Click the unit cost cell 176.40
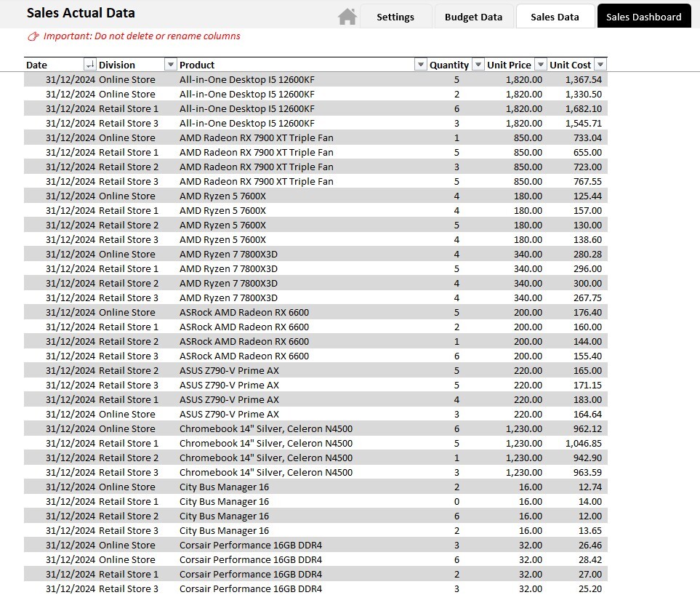The height and width of the screenshot is (595, 700). pyautogui.click(x=587, y=312)
